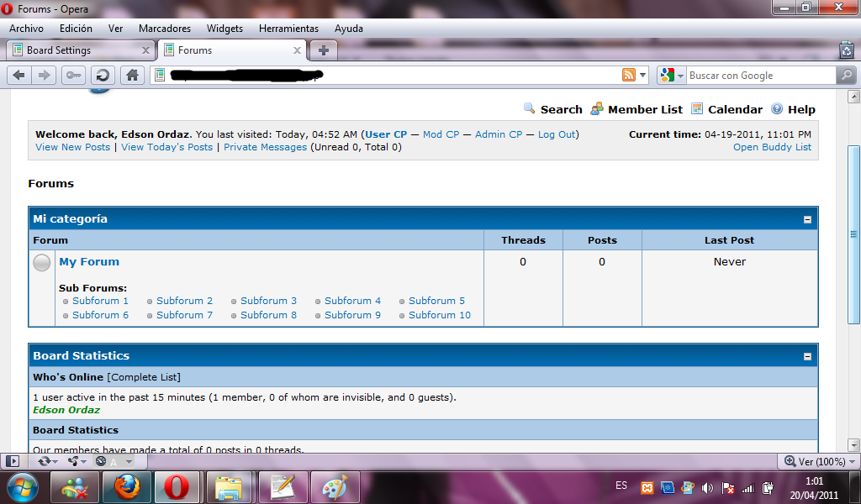The width and height of the screenshot is (861, 504).
Task: Open View New Posts link
Action: click(72, 147)
